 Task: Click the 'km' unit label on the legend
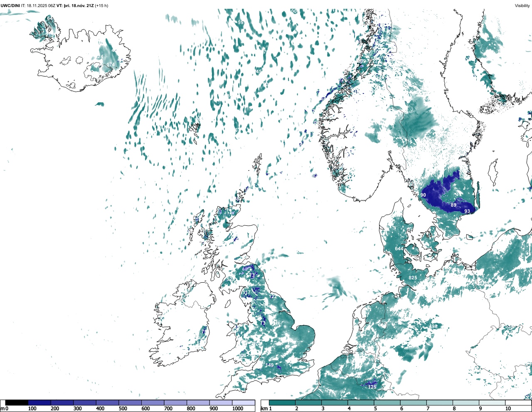[x=264, y=409]
